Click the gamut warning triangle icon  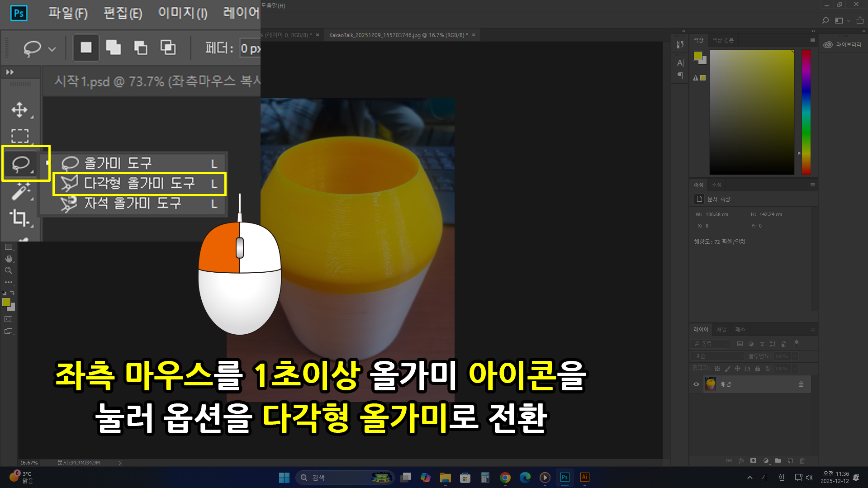(696, 78)
